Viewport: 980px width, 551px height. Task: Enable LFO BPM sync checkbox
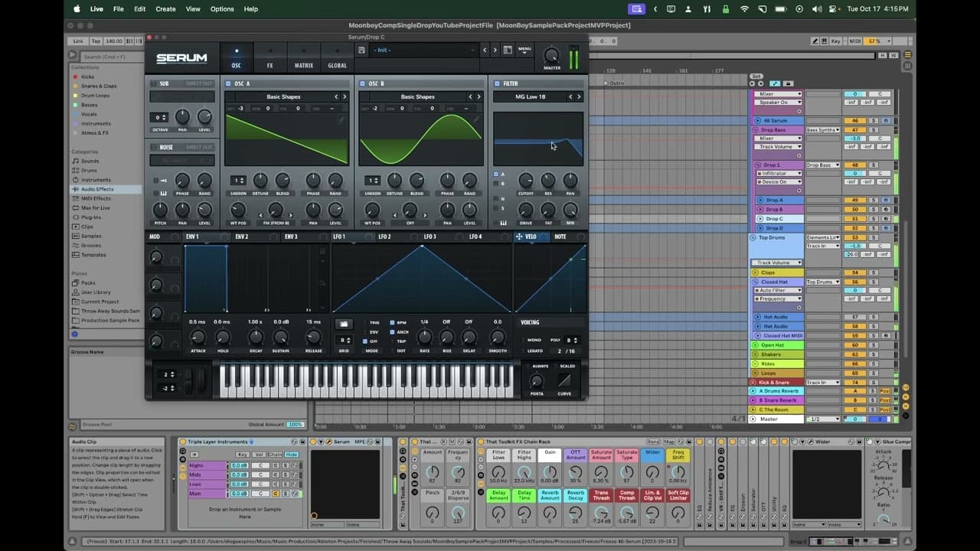(393, 323)
